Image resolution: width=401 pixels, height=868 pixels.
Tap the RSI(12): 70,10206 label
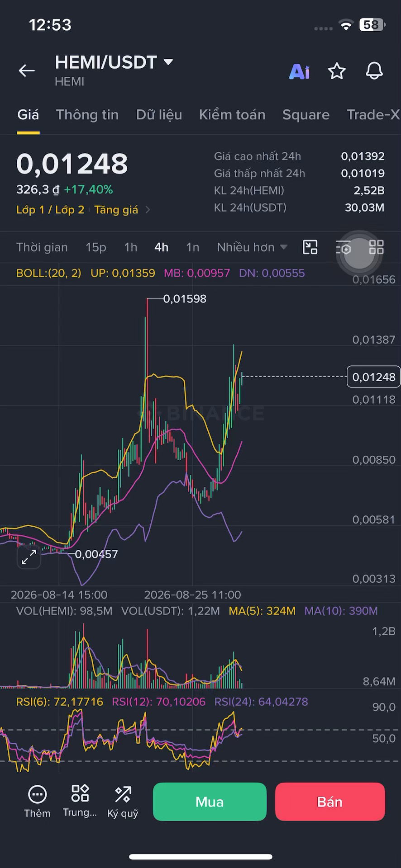[x=159, y=702]
